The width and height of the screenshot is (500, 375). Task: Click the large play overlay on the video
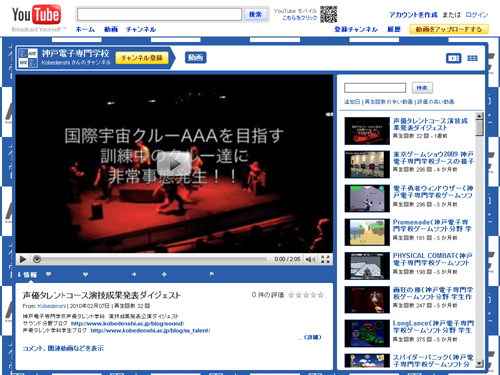(x=174, y=163)
